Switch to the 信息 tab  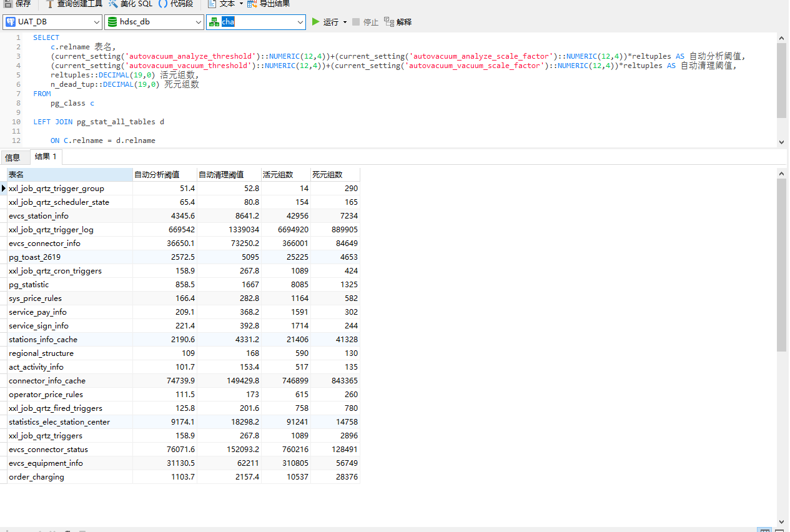[12, 157]
